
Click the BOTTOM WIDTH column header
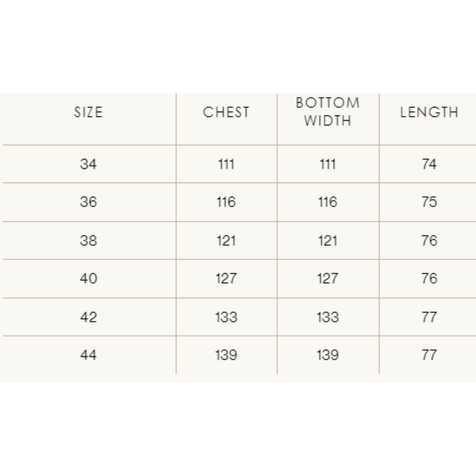(328, 112)
